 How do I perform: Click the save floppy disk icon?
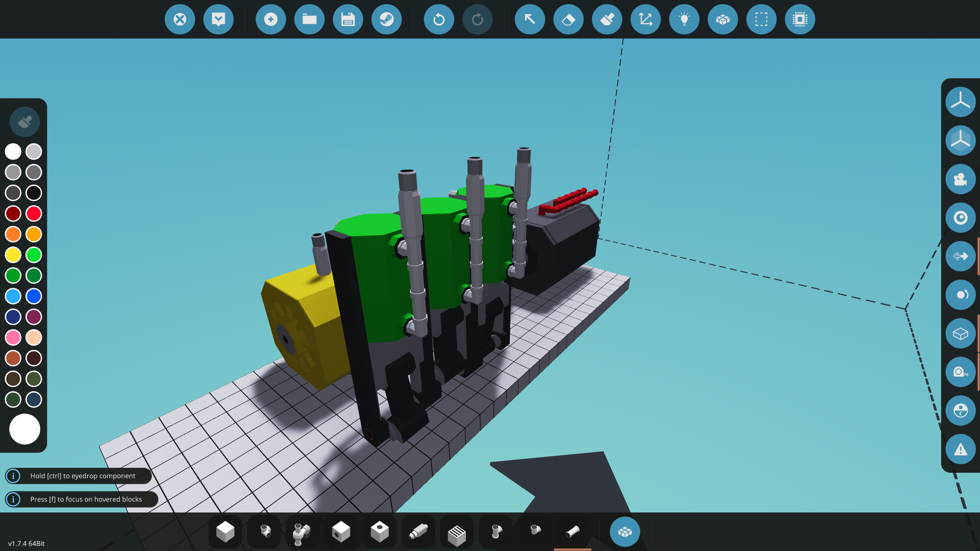point(348,19)
